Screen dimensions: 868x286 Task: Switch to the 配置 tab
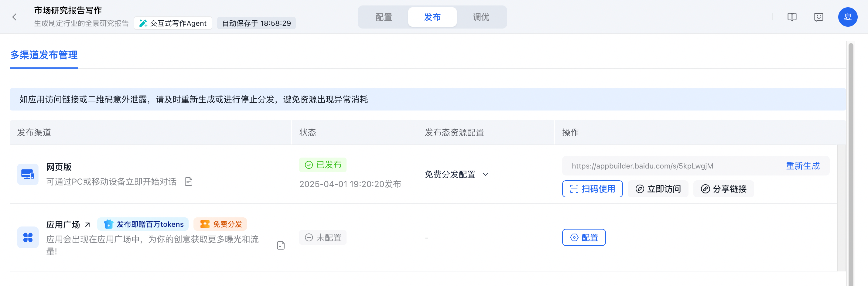tap(384, 17)
